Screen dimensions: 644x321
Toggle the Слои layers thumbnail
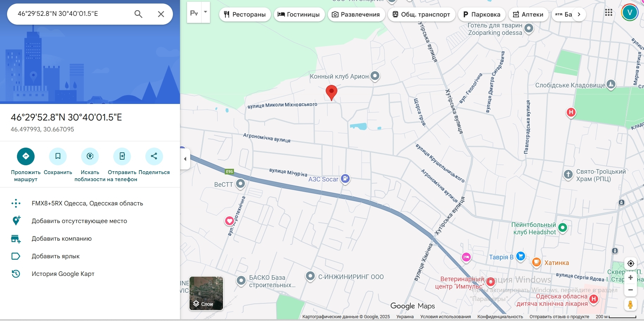[x=206, y=293]
